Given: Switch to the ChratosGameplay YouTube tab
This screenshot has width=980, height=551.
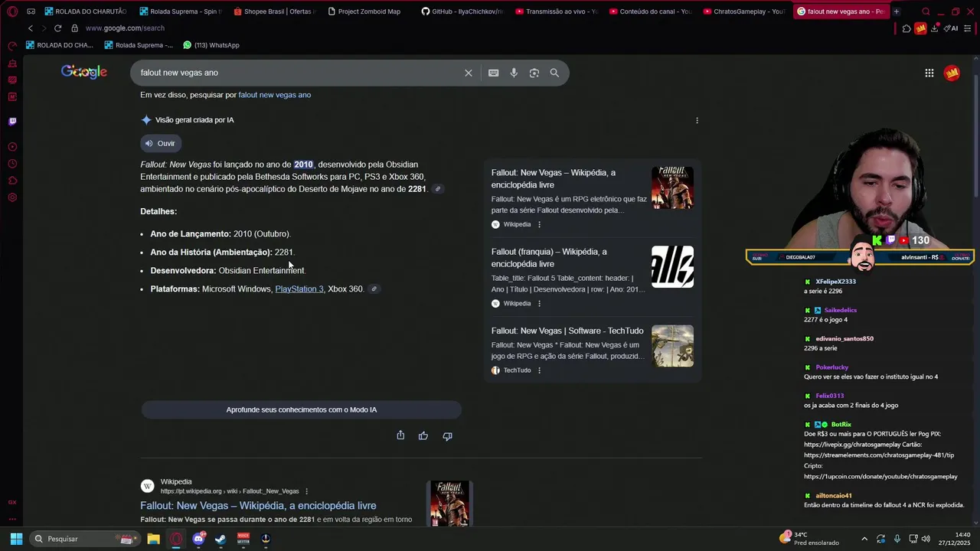Looking at the screenshot, I should pos(743,11).
